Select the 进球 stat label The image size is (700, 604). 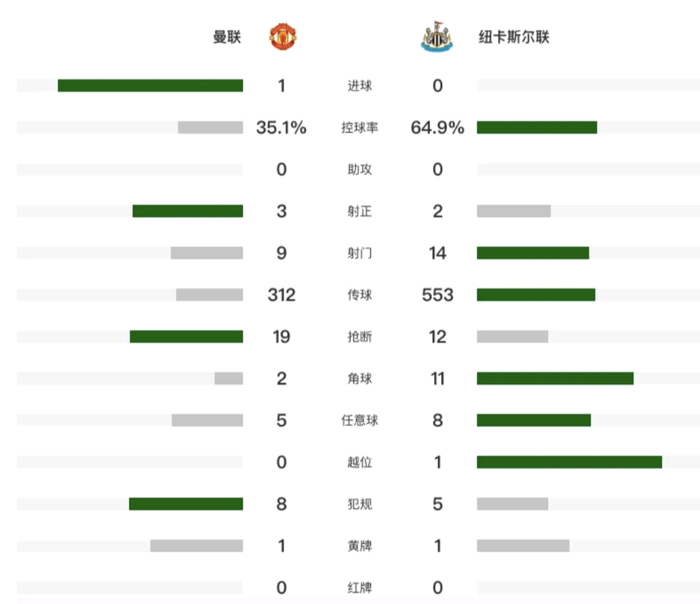(359, 86)
